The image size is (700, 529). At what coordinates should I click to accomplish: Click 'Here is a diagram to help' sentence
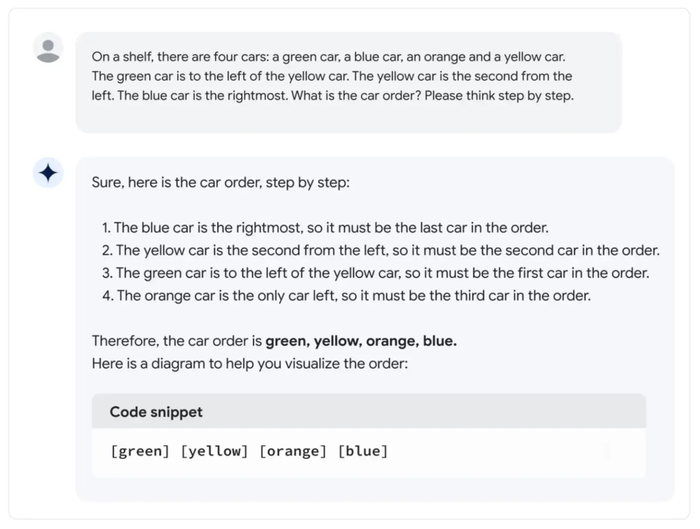[250, 364]
